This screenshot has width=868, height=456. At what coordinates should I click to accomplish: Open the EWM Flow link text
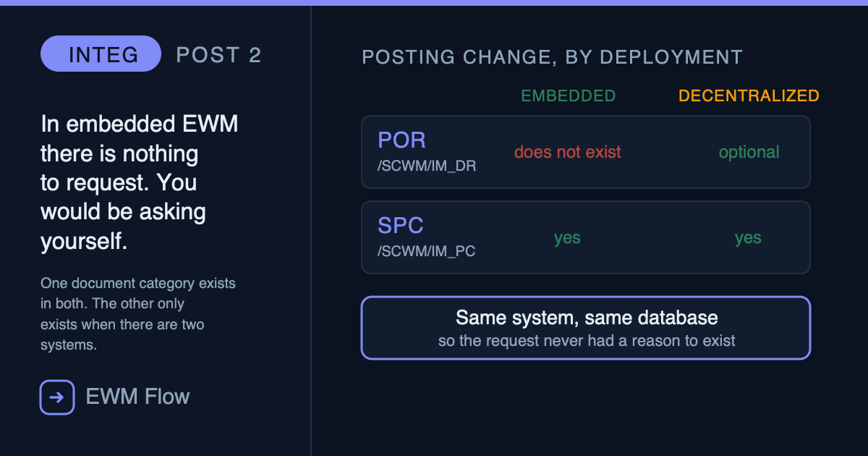[137, 397]
